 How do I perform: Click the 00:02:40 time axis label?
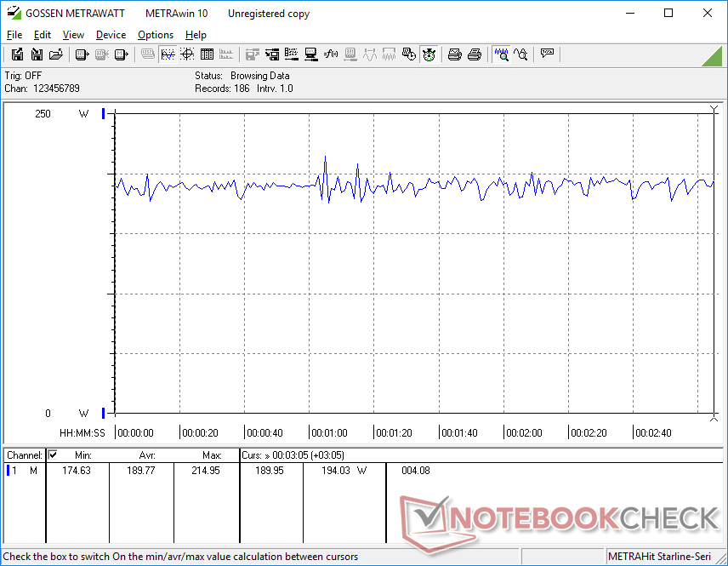pyautogui.click(x=653, y=432)
